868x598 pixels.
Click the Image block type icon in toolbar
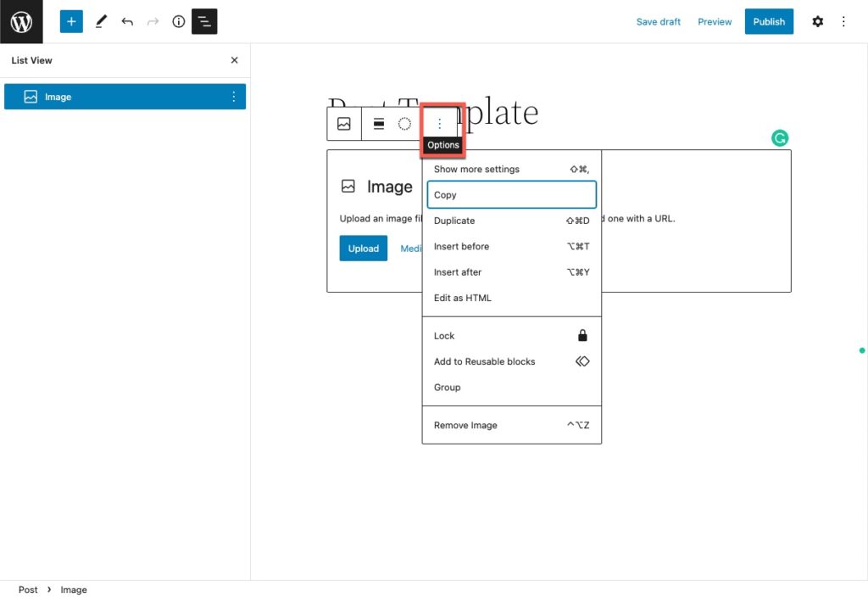pos(344,124)
